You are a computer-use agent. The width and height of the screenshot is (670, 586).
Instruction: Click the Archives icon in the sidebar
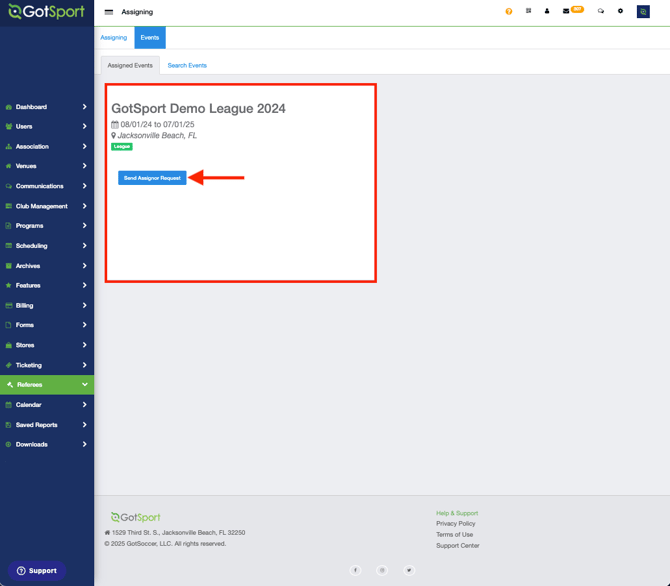(9, 266)
